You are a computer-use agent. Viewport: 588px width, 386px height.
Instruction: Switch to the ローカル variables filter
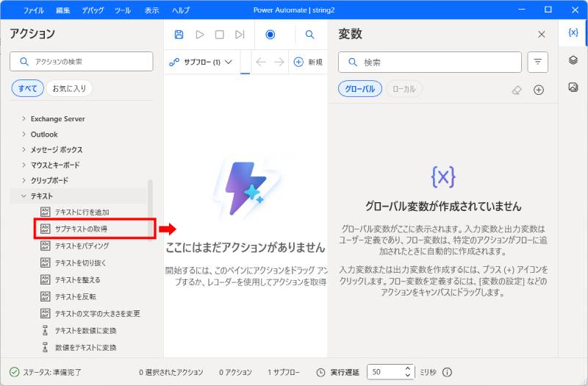tap(404, 89)
